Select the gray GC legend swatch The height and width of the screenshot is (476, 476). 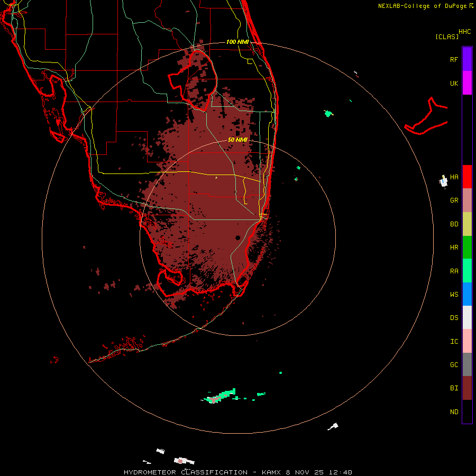[467, 364]
